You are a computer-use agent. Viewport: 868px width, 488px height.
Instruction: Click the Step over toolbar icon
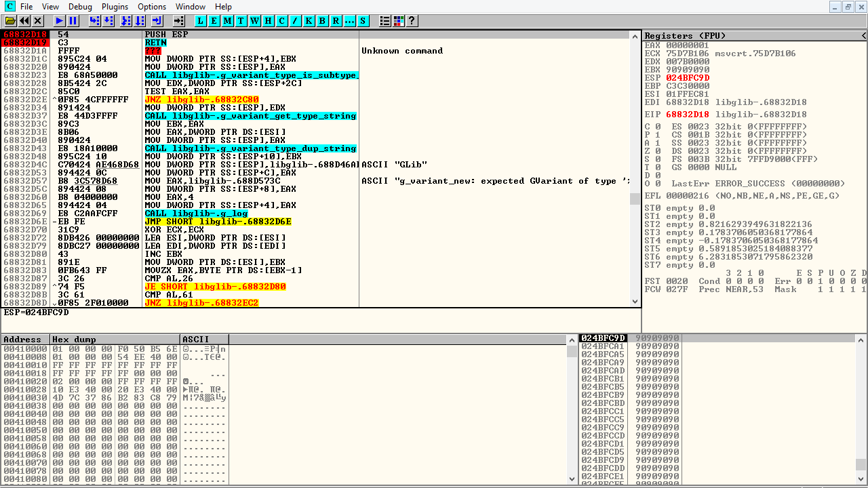click(x=108, y=21)
